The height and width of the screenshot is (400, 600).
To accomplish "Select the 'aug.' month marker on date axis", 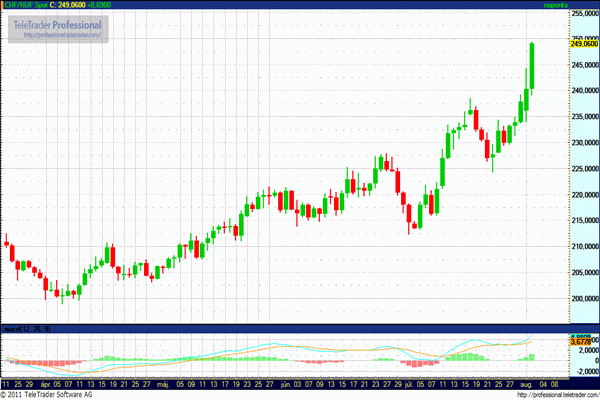I will click(x=526, y=382).
